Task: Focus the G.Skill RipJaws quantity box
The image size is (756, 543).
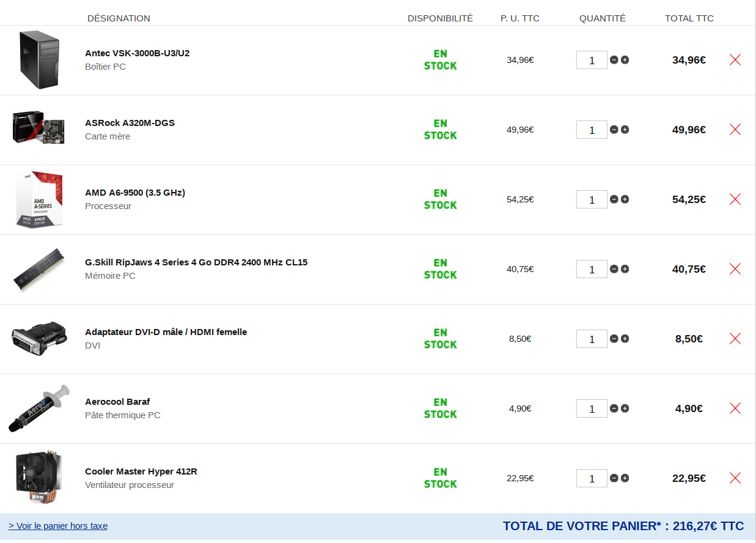Action: pyautogui.click(x=592, y=269)
